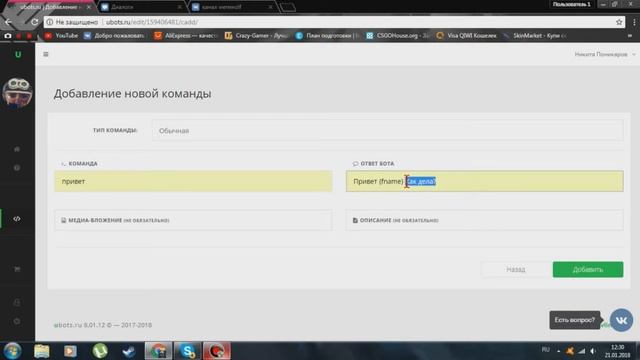Open the Windows Start button
The image size is (640, 360).
12,351
